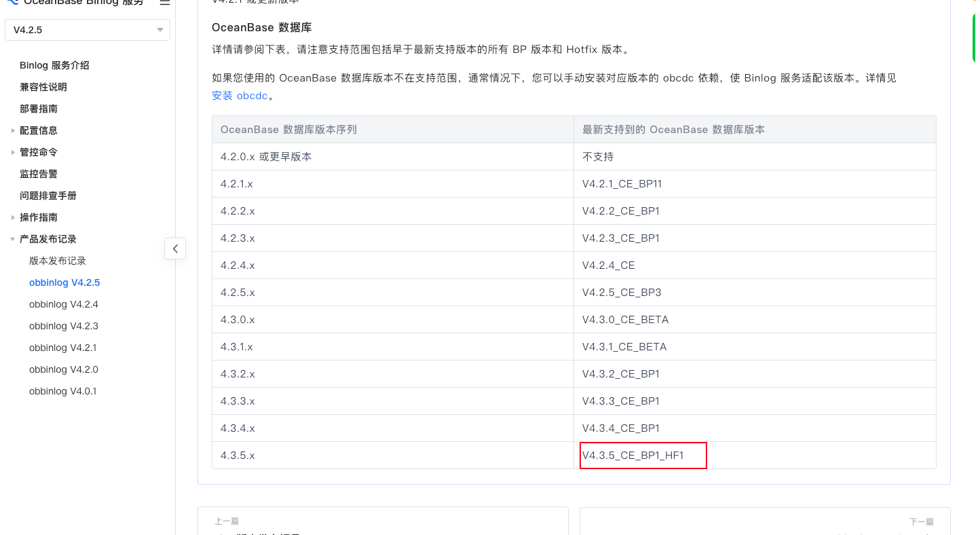The height and width of the screenshot is (535, 980).
Task: Go to 部署指南 in sidebar
Action: pos(39,109)
